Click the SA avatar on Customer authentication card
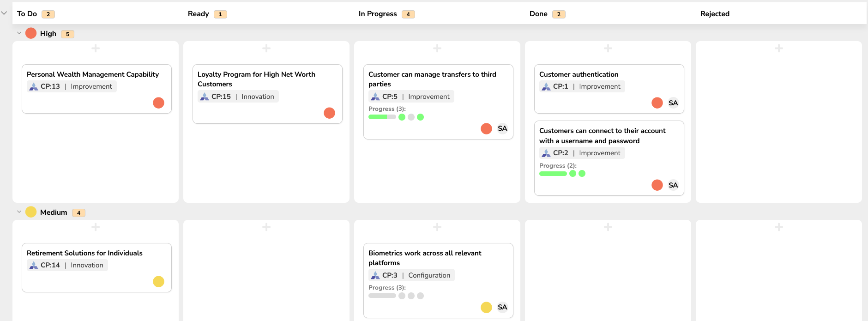Viewport: 868px width, 321px height. [673, 103]
